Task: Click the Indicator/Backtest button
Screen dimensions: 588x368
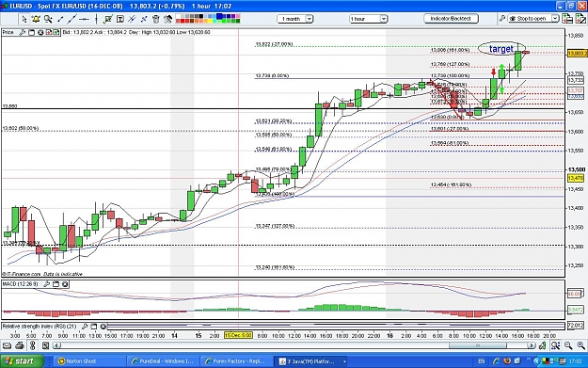Action: 451,19
